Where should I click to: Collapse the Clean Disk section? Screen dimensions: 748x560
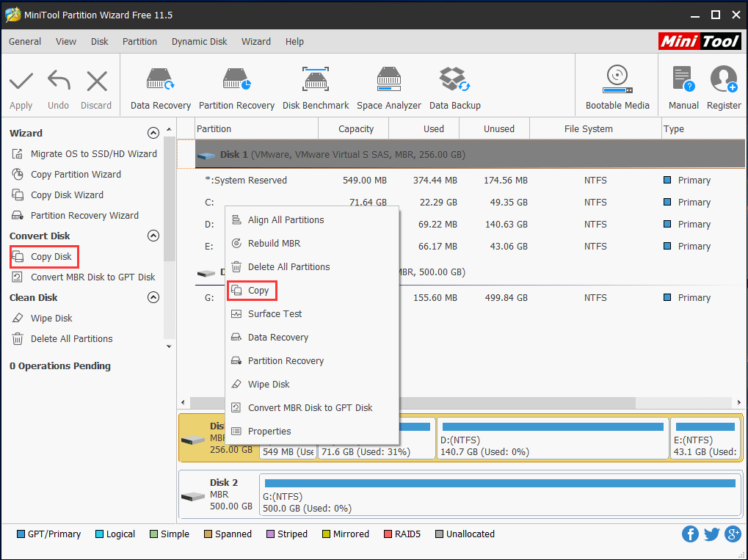[x=153, y=297]
